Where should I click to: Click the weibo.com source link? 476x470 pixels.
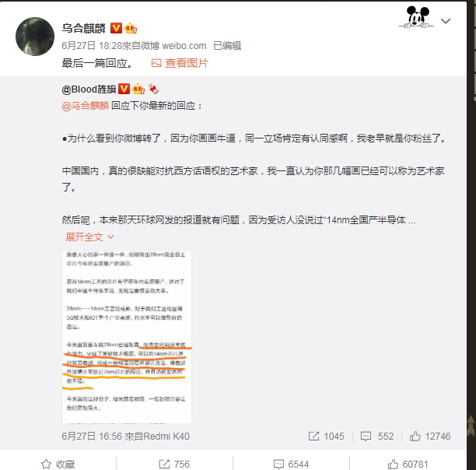184,46
